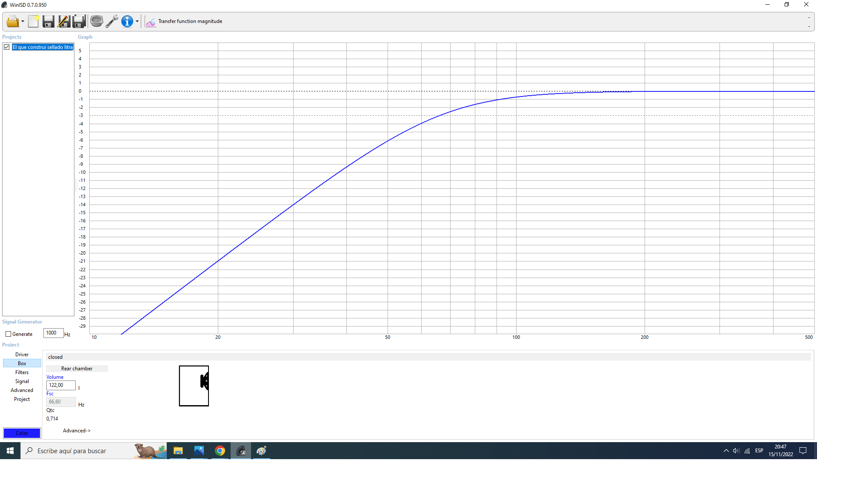Click the ESP language indicator
Screen dimensions: 868x494
759,451
